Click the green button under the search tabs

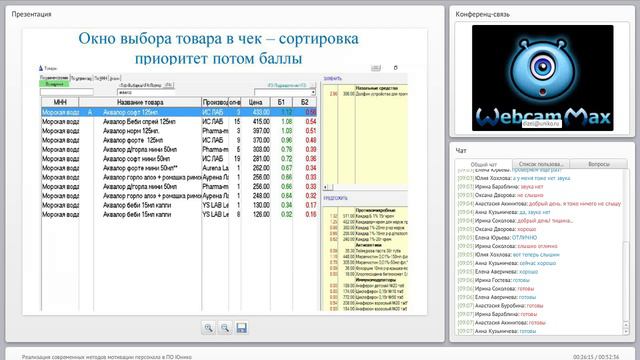54,84
